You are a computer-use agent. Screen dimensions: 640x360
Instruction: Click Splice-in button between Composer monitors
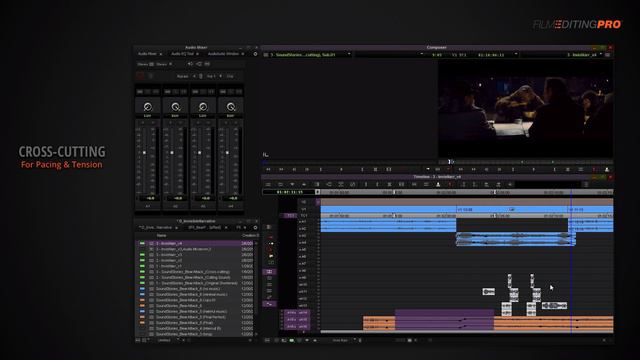click(x=428, y=169)
